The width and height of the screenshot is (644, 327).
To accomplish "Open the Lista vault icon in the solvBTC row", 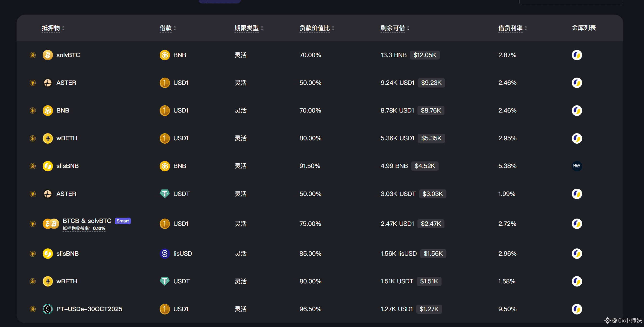I will tap(577, 55).
